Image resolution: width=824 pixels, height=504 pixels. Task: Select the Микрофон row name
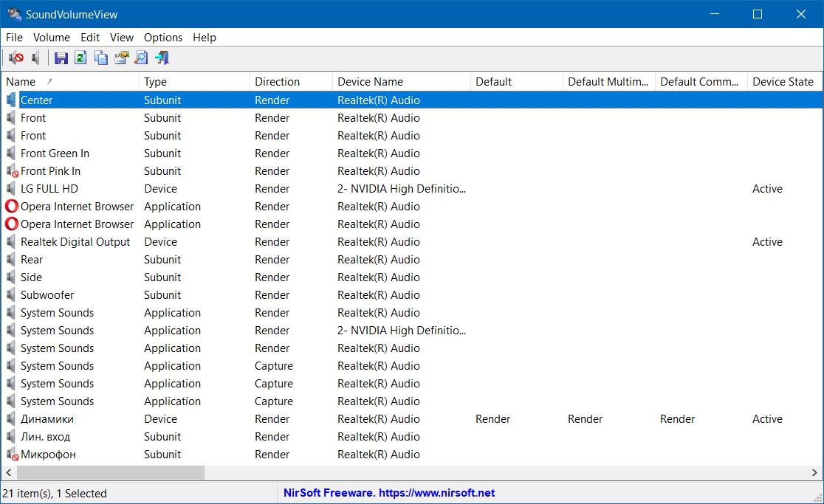pyautogui.click(x=48, y=455)
